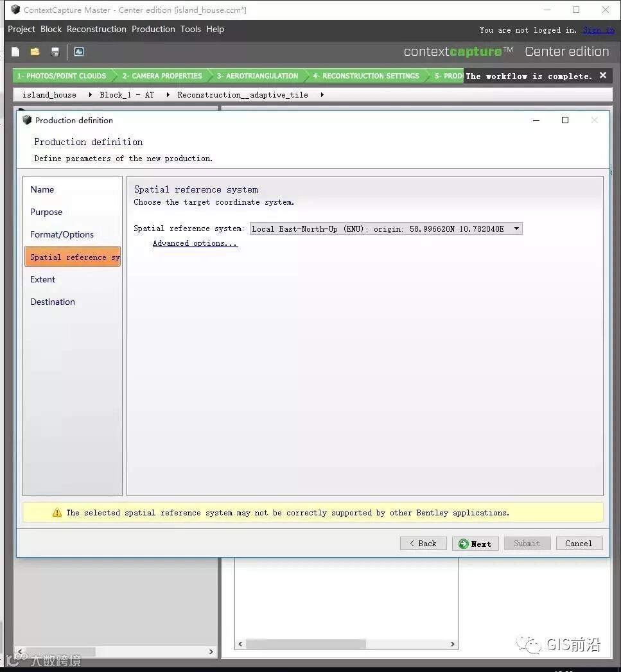Click the warning icon in yellow banner
621x672 pixels.
[57, 513]
